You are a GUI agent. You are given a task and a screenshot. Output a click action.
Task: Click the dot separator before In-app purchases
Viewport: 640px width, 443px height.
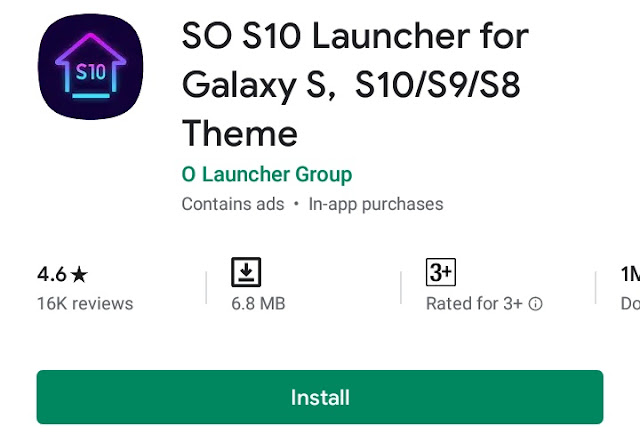coord(296,204)
